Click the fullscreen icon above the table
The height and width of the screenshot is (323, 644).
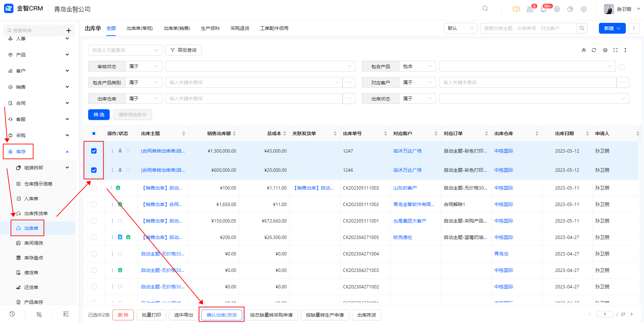615,50
